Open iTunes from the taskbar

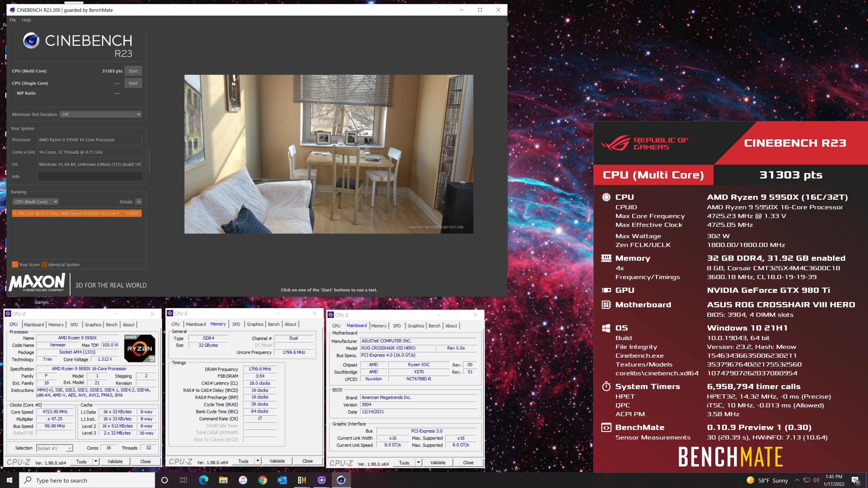pos(243,480)
